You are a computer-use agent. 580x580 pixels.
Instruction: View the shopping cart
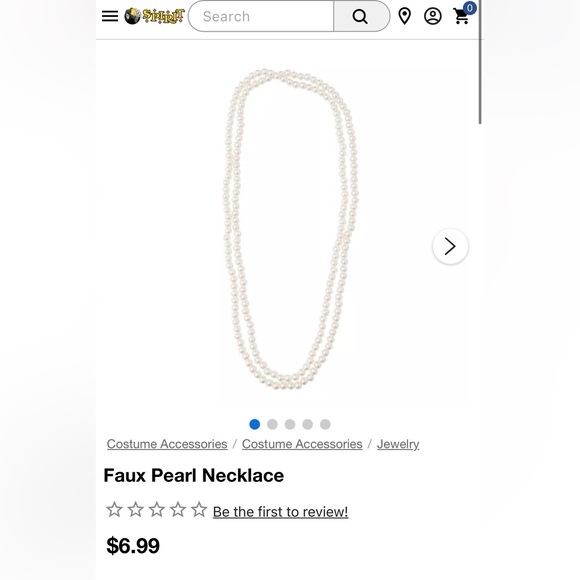point(462,17)
